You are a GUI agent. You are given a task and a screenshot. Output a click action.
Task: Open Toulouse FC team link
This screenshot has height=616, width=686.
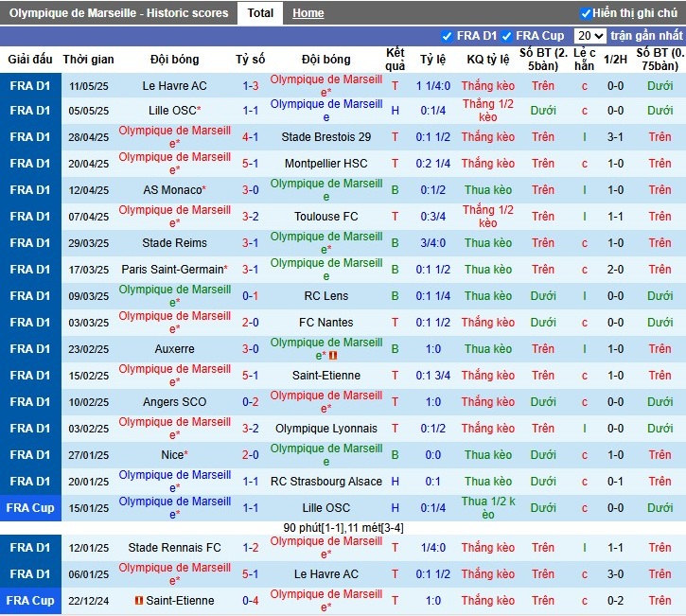pyautogui.click(x=325, y=217)
